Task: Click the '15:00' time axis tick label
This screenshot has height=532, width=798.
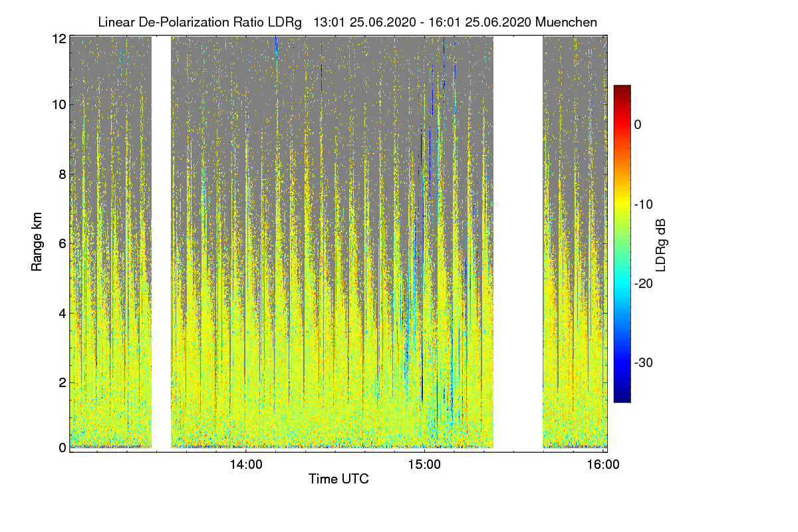Action: (425, 465)
